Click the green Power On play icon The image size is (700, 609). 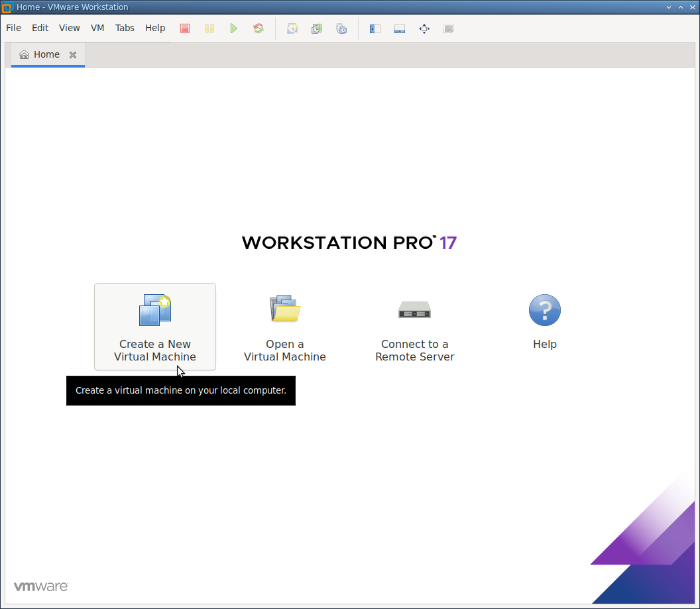tap(233, 28)
